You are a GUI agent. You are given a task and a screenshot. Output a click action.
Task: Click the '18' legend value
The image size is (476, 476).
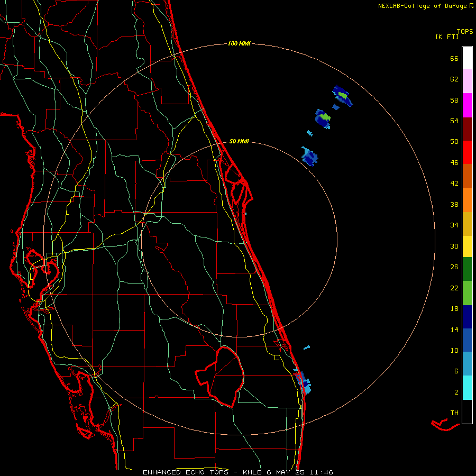pyautogui.click(x=454, y=309)
